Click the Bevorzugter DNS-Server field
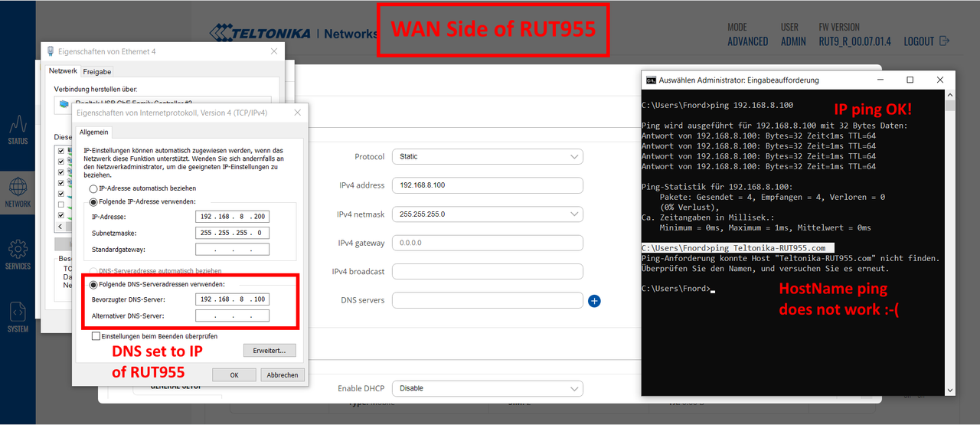The width and height of the screenshot is (980, 425). click(232, 299)
